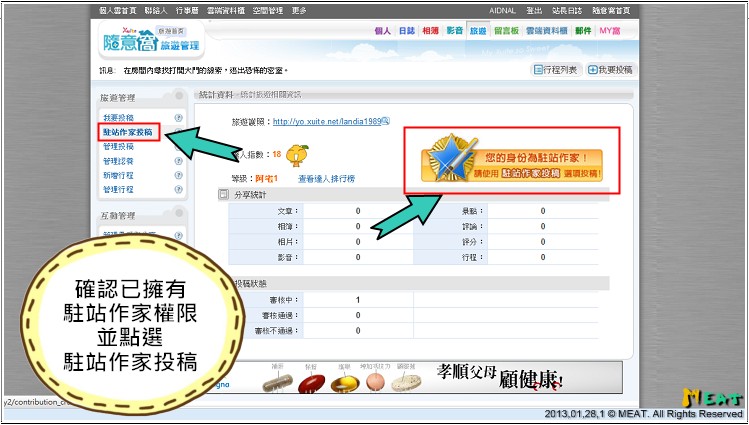Click the 阿宅1 level text
749x425 pixels.
266,179
